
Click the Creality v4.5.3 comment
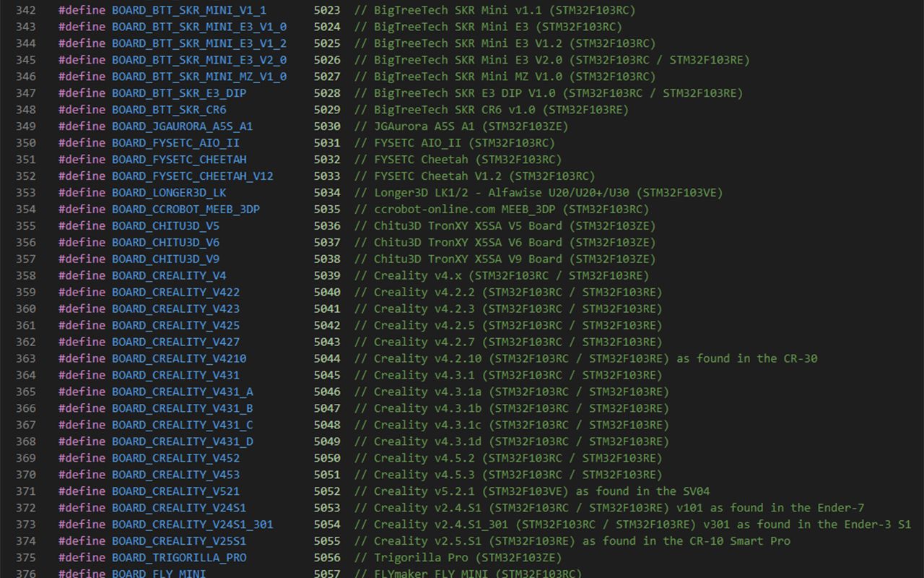[x=507, y=475]
